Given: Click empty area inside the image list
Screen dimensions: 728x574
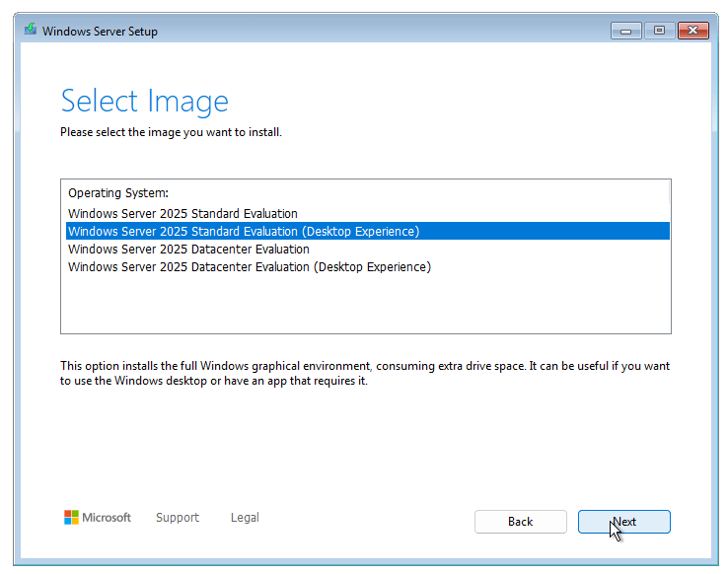Looking at the screenshot, I should pyautogui.click(x=366, y=304).
